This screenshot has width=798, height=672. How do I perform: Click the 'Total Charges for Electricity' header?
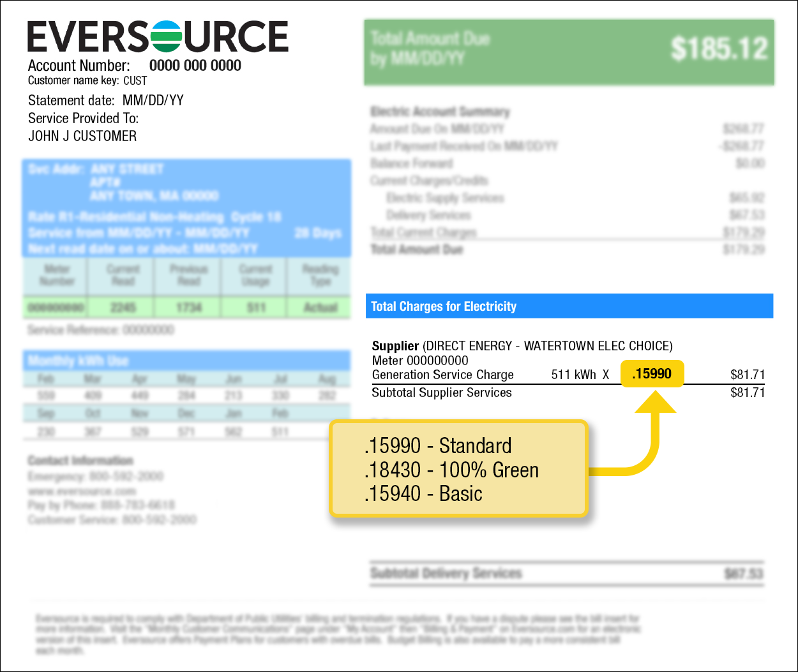[569, 306]
